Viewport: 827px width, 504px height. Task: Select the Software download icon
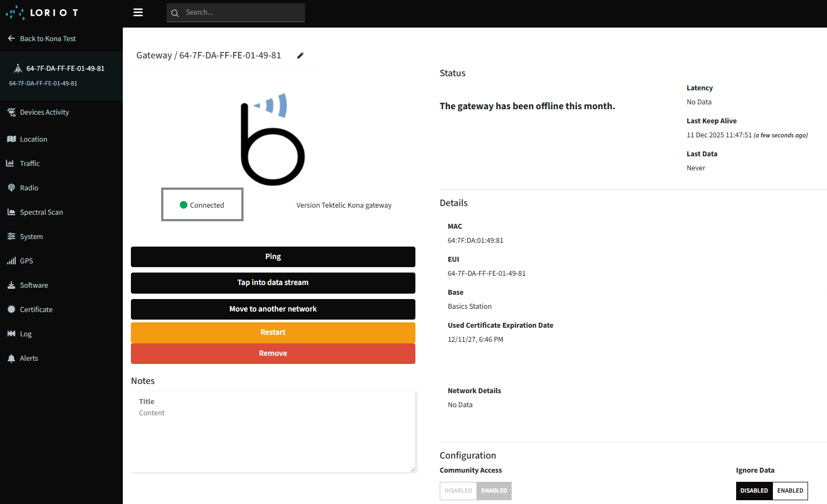coord(11,285)
